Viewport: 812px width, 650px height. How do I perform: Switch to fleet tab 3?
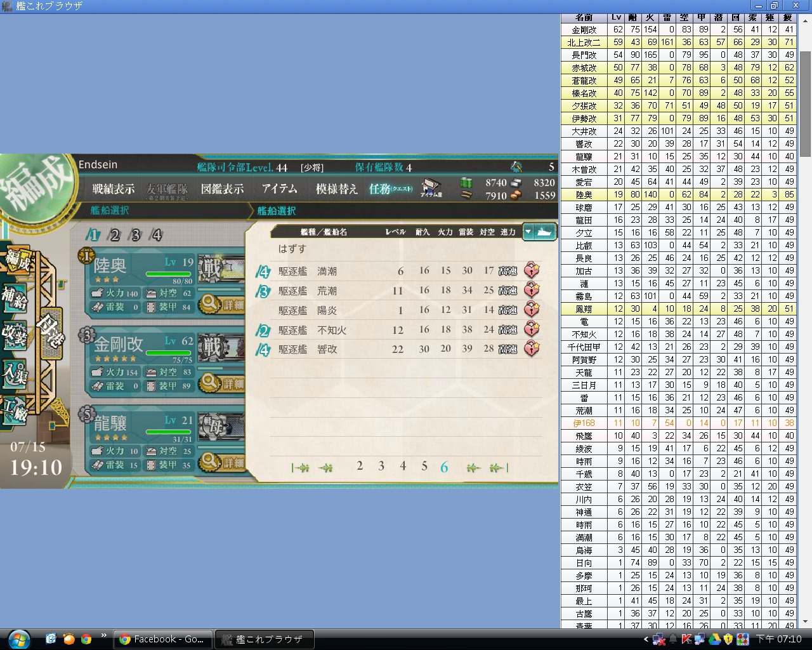135,235
